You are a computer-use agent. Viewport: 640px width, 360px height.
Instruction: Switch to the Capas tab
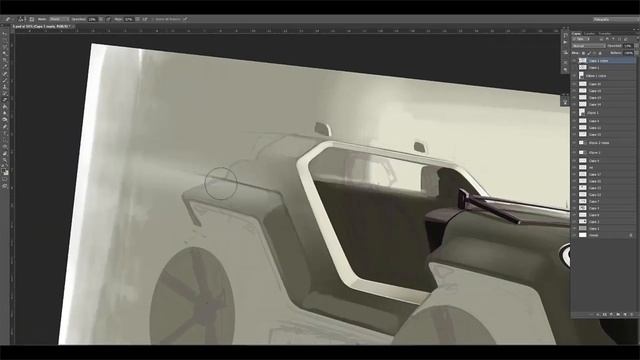[576, 33]
